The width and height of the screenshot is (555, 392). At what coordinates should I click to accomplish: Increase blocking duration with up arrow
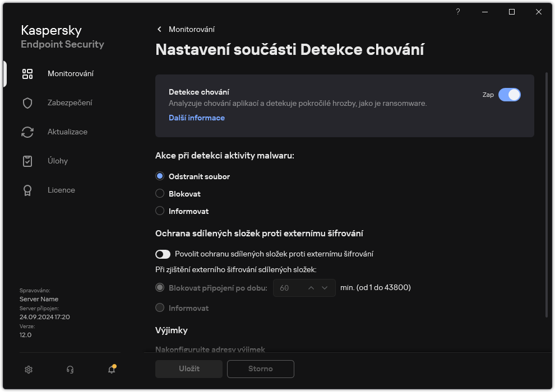point(310,287)
